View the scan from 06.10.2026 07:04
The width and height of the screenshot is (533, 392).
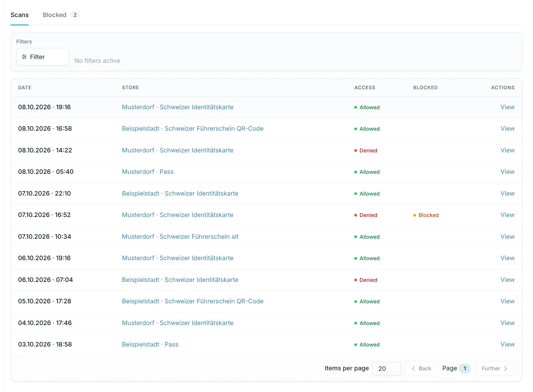tap(507, 280)
